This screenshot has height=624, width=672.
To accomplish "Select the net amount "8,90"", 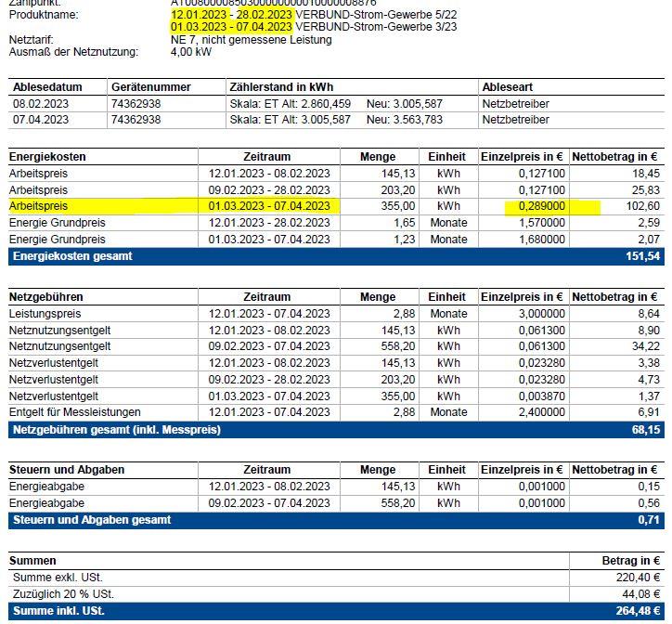I will click(649, 331).
